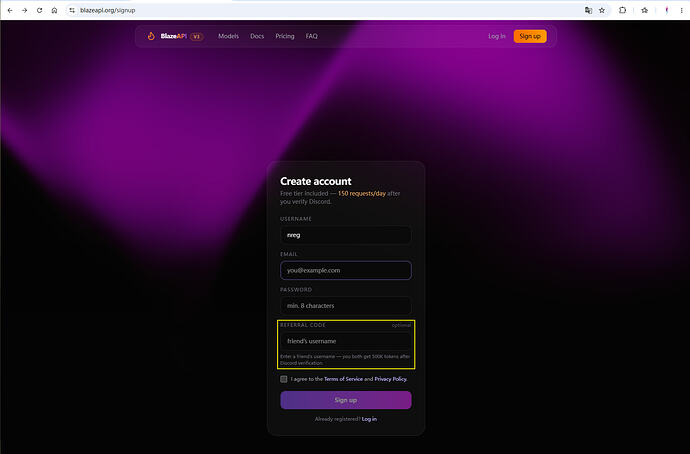Click the '150 requests/day' highlighted text
Image resolution: width=690 pixels, height=454 pixels.
tap(362, 193)
